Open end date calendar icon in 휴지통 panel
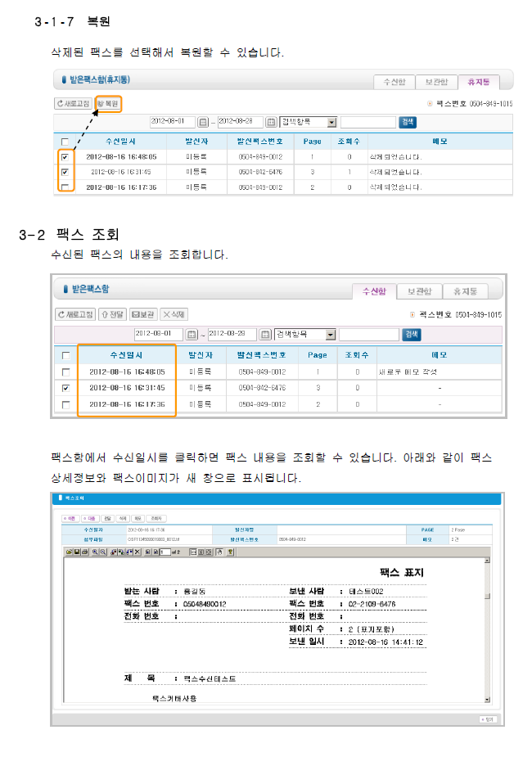The image size is (532, 757). coord(271,122)
